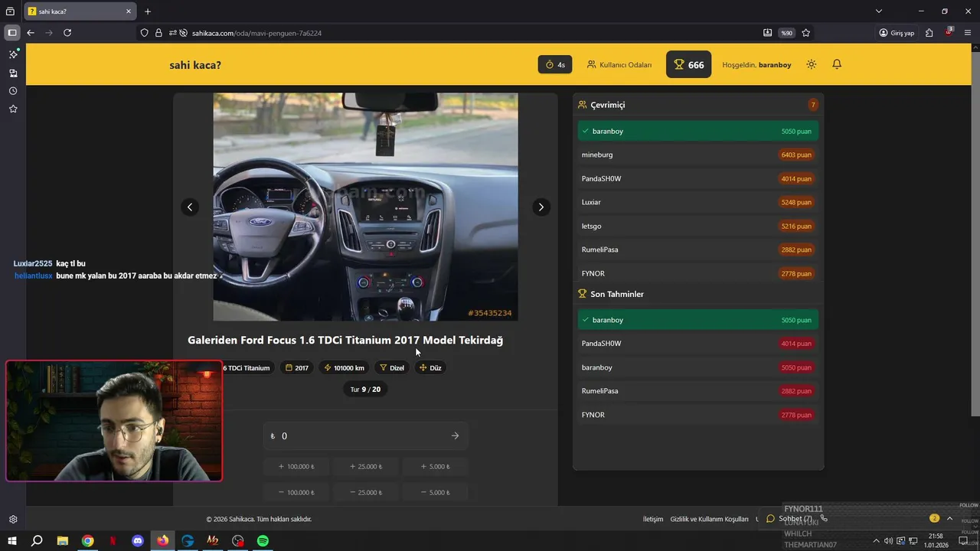Toggle the light/dark theme sun icon

812,64
